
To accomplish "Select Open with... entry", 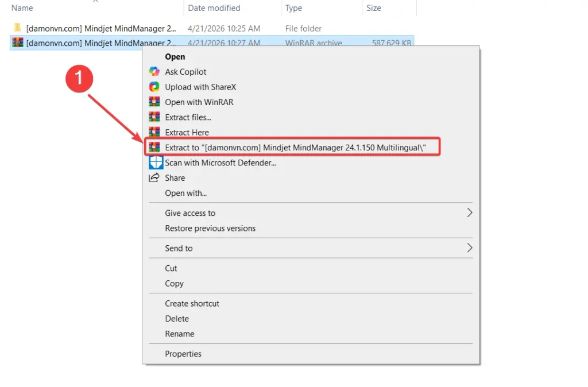I will coord(186,193).
